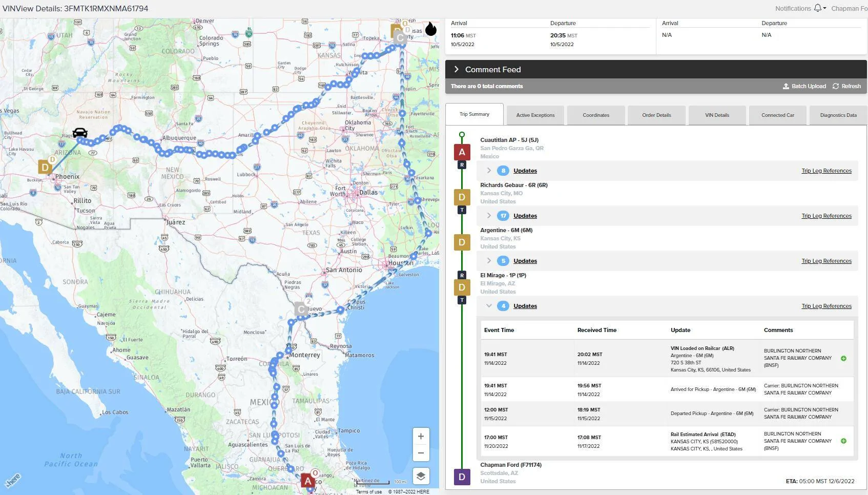Viewport: 868px width, 495px height.
Task: Open Trip Leg References for Richards Gebaur leg
Action: pos(826,216)
